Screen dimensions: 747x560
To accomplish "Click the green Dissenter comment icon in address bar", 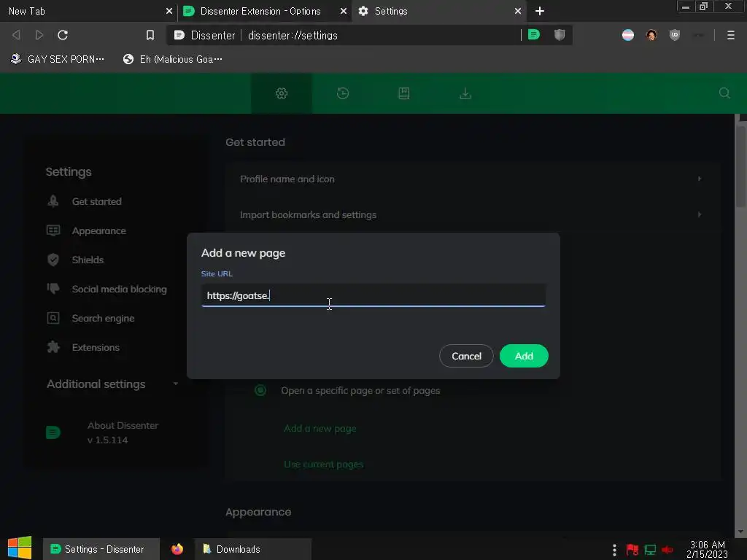I will tap(534, 34).
